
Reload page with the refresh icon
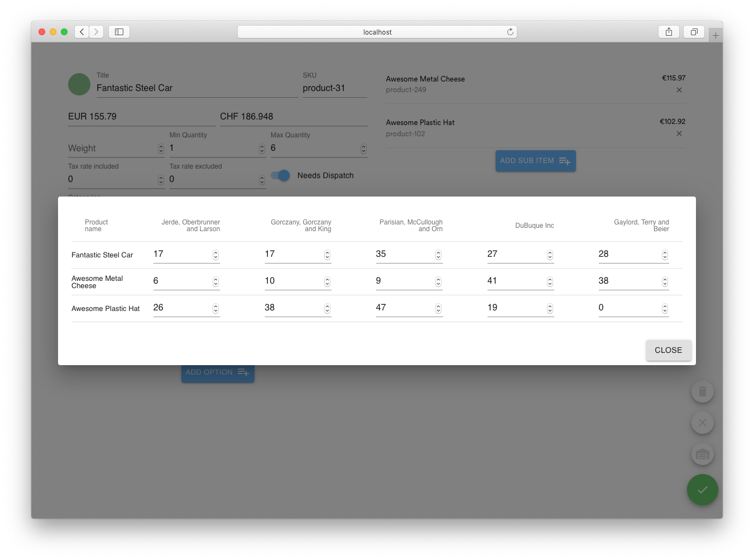[x=510, y=32]
